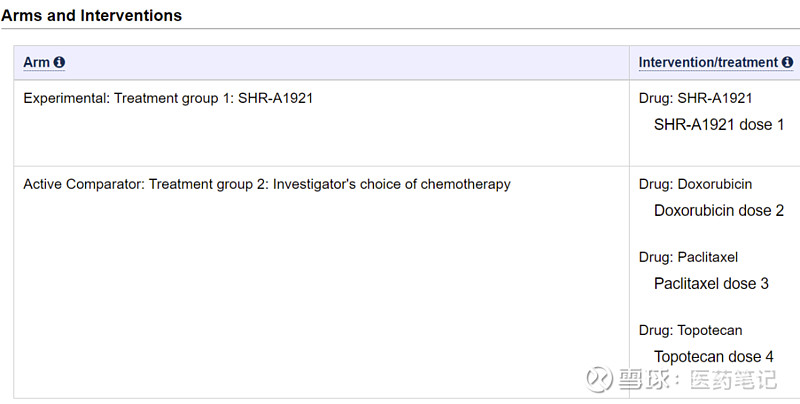The width and height of the screenshot is (800, 404).
Task: Click the 雪球 watermark text
Action: point(642,380)
